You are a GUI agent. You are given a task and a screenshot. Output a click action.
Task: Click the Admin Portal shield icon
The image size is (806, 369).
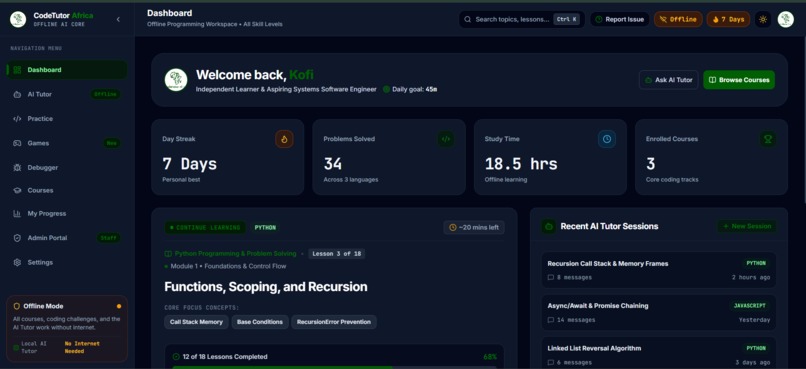coord(17,238)
